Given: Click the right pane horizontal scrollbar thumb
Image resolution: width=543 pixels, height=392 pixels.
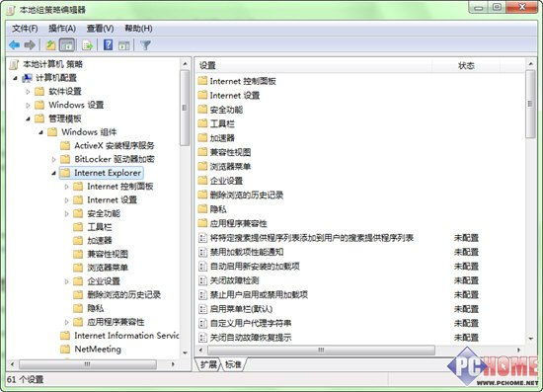Looking at the screenshot, I should 321,351.
